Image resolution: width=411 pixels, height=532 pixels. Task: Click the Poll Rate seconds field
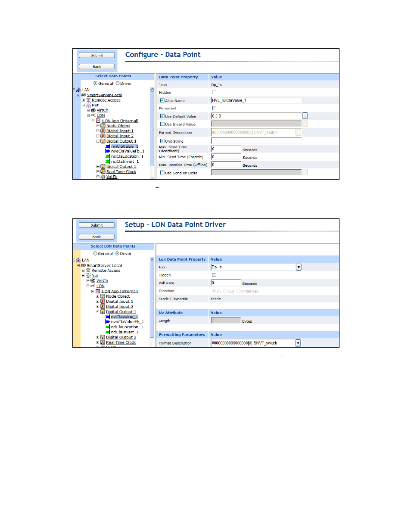(226, 283)
